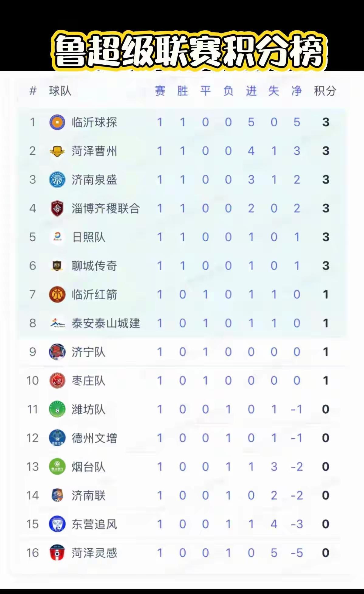
Task: Click the 济南联 team name
Action: pyautogui.click(x=88, y=496)
